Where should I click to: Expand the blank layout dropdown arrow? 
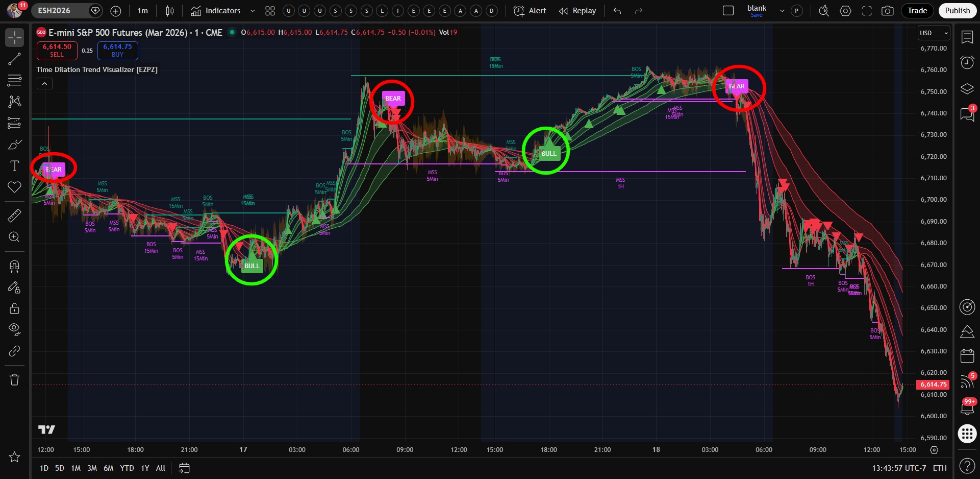tap(782, 11)
